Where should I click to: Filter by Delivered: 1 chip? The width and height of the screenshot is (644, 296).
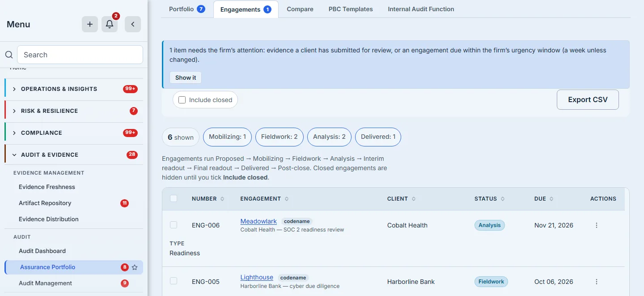click(x=378, y=137)
